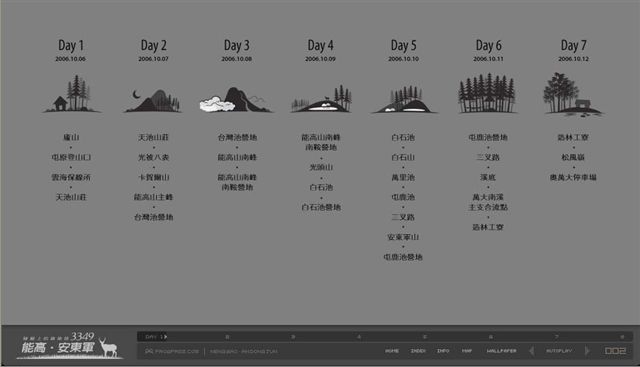This screenshot has width=640, height=367.
Task: Jump to marker 4 on timeline bar
Action: coord(359,337)
